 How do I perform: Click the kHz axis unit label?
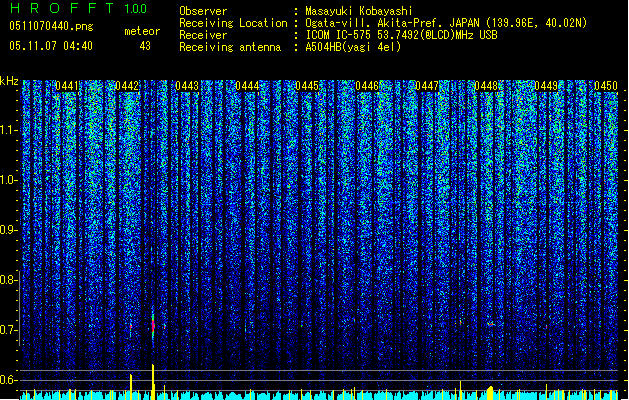click(x=9, y=81)
